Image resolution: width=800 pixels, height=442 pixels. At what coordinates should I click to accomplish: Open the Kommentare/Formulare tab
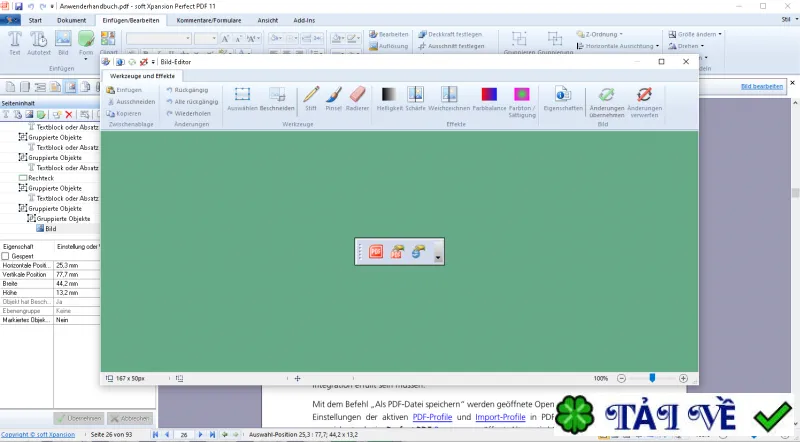coord(209,20)
